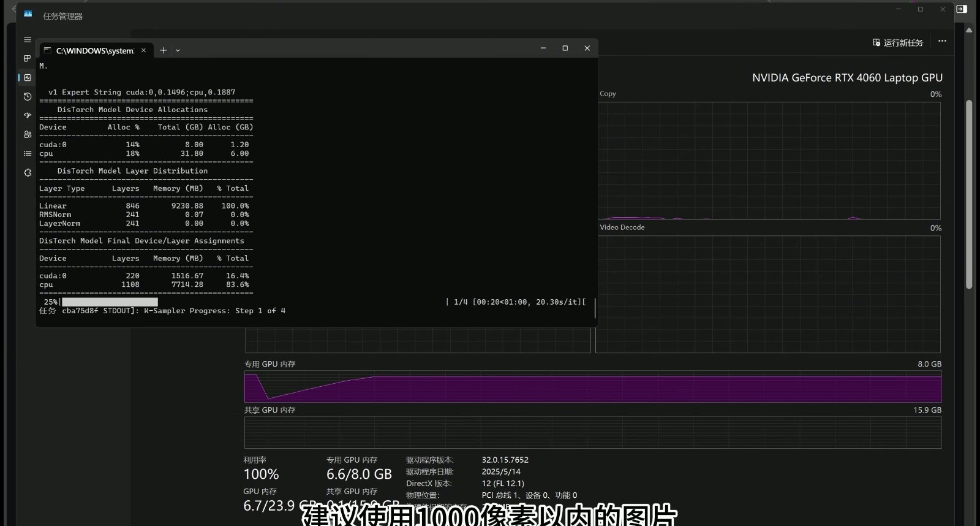Click driver version 32.0.15.7652

click(505, 460)
